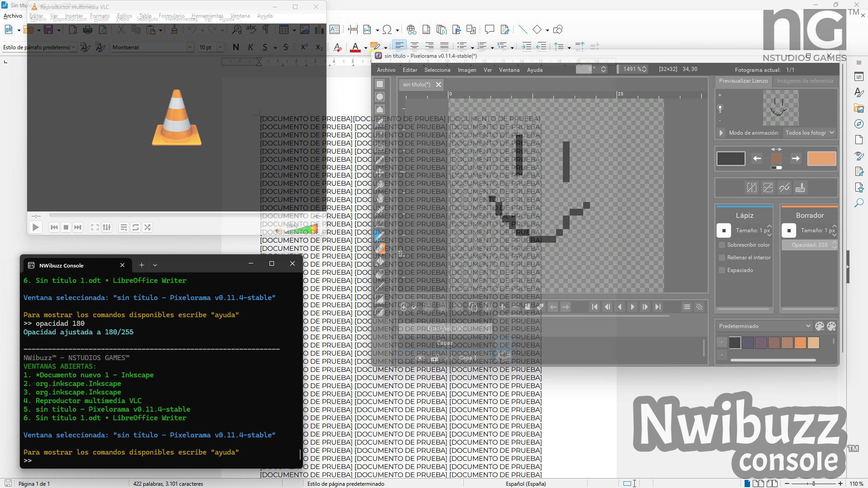Open Writer's Archivo menu

pos(13,16)
